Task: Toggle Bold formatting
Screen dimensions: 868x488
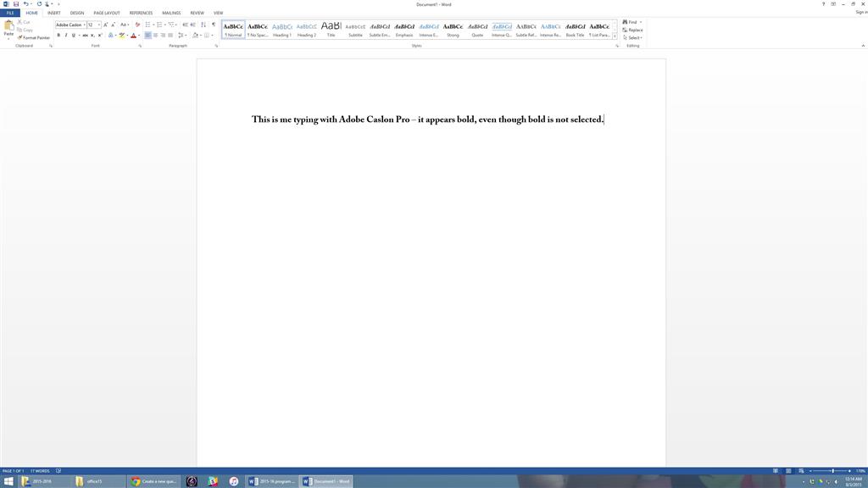Action: 58,35
